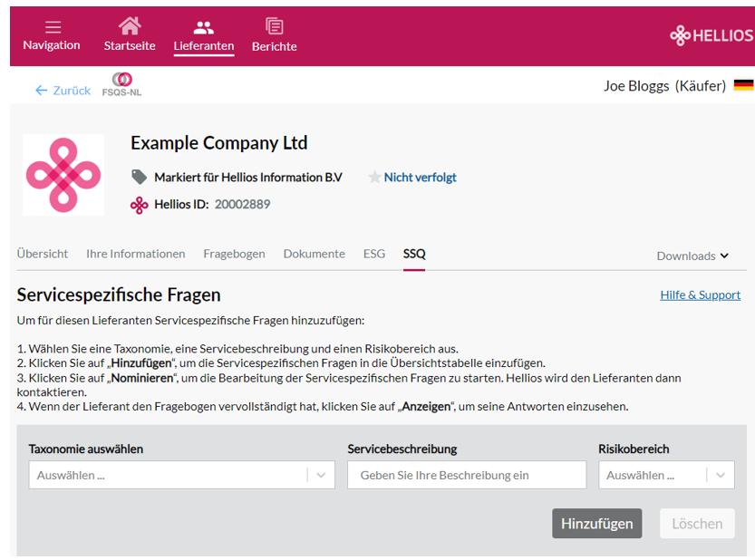Click the Hellios ID number 20002889
755x560 pixels.
click(x=242, y=204)
